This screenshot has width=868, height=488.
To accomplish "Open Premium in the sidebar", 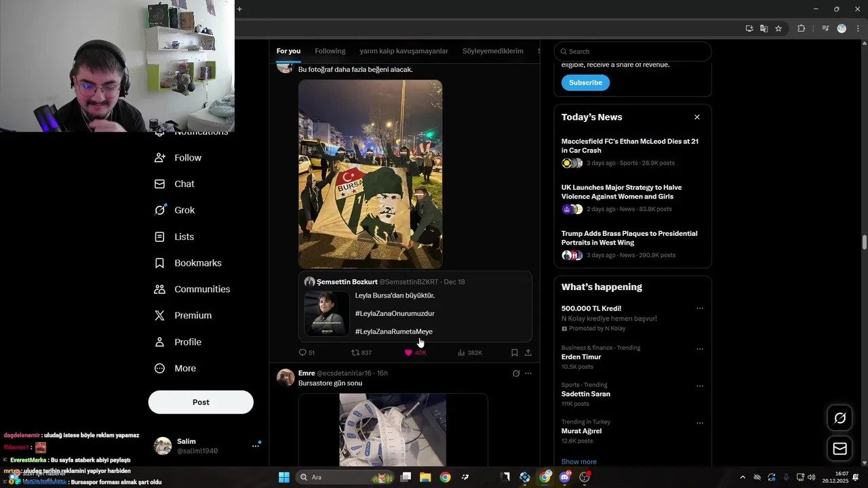I will tap(183, 315).
